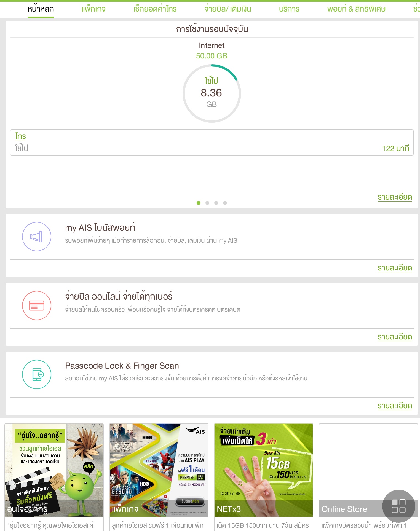
Task: View รายละเอียด for Passcode Lock & Finger Scan
Action: [x=395, y=406]
